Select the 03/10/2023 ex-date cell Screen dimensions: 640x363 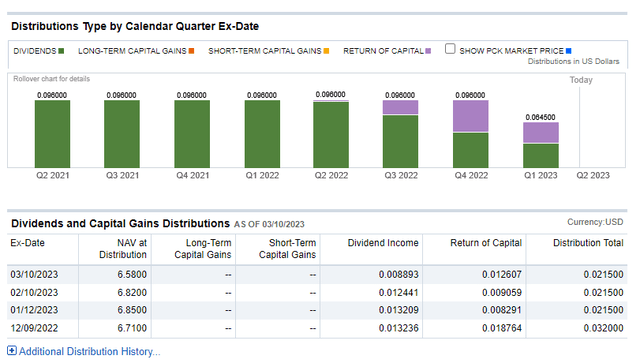click(x=34, y=274)
